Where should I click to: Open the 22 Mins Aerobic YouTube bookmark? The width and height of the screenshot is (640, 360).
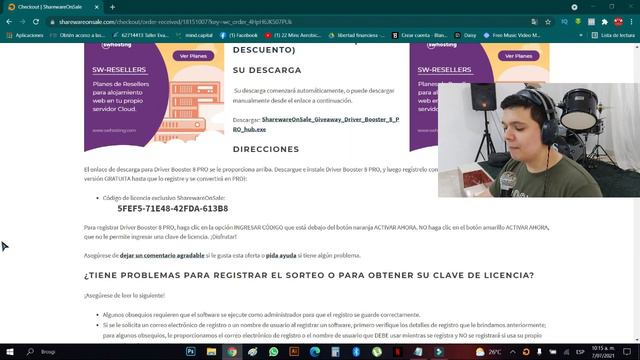pyautogui.click(x=293, y=36)
